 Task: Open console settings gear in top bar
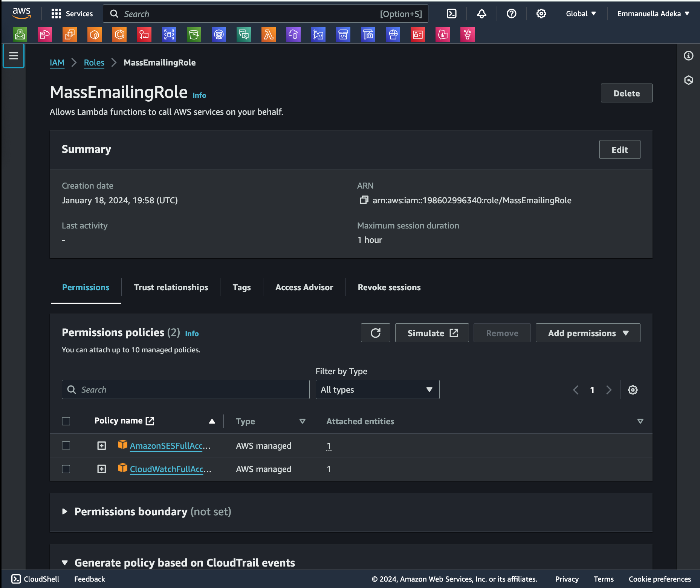click(541, 14)
